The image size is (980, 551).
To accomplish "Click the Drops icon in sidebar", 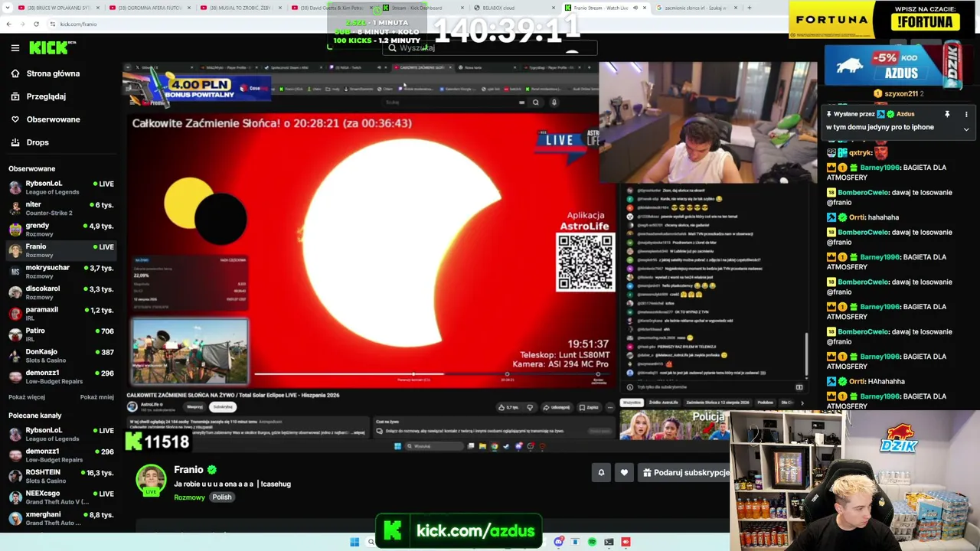I will 15,142.
